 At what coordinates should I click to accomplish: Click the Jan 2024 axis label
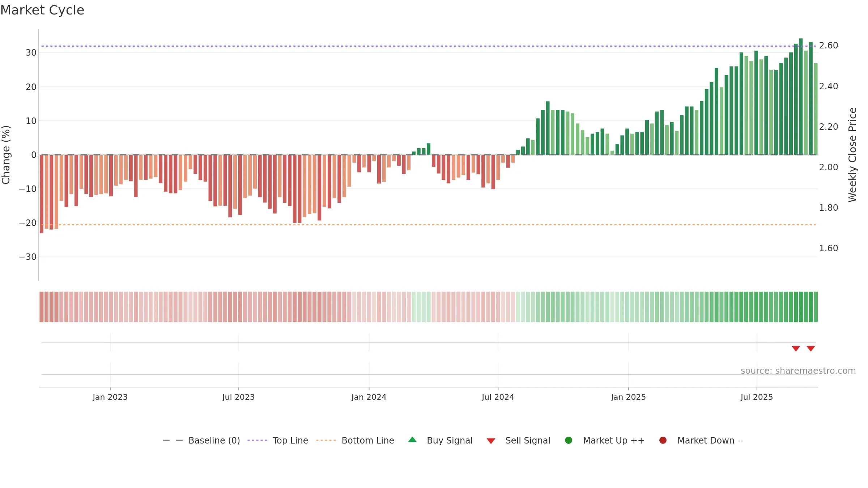click(369, 397)
